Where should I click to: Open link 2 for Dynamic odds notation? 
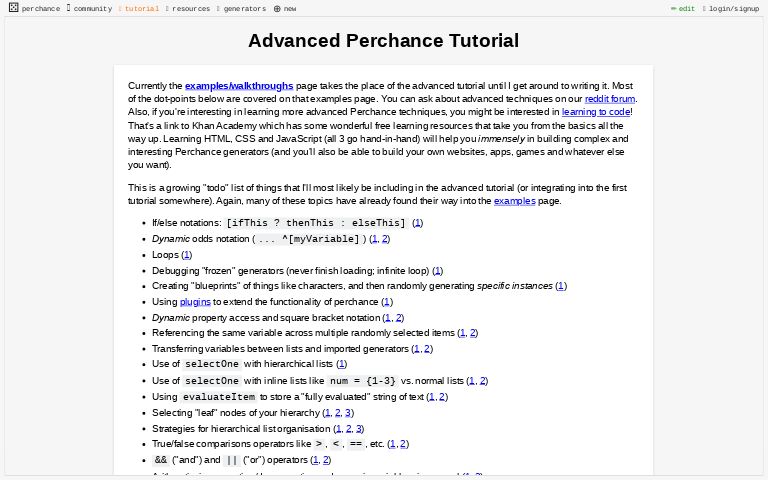click(x=384, y=239)
